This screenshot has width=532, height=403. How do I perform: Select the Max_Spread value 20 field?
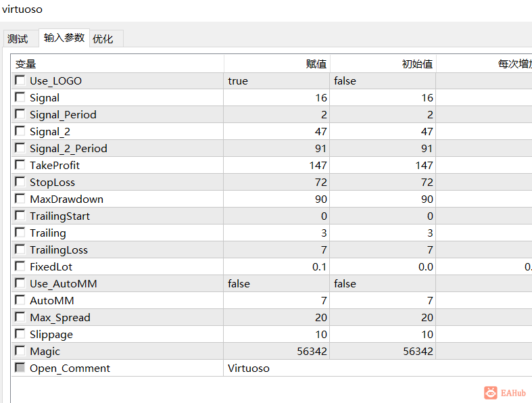276,317
